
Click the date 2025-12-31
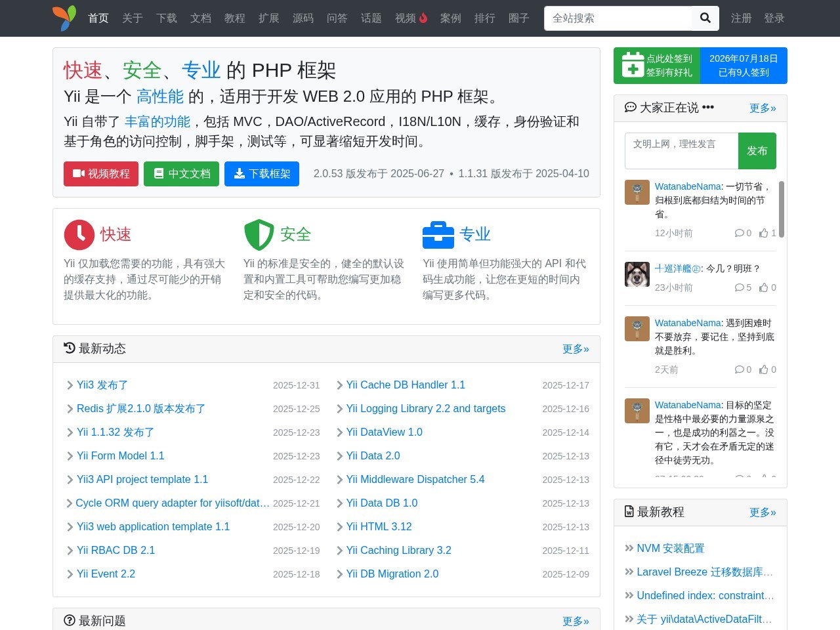297,385
